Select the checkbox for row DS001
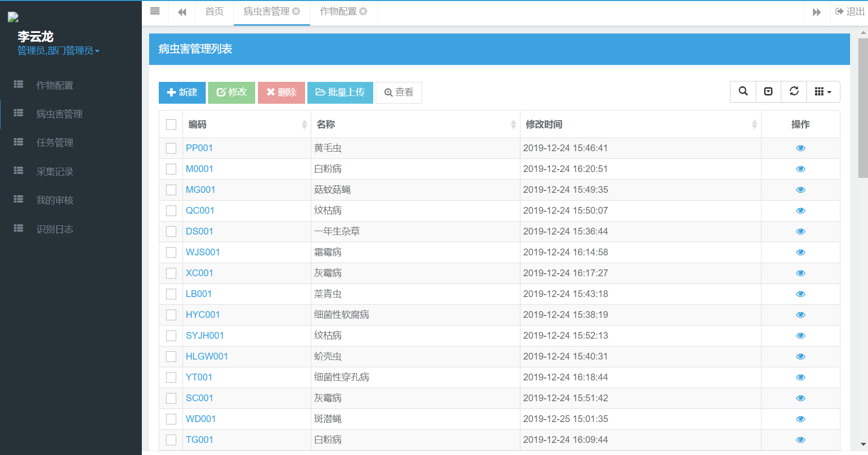Screen dimensions: 868x455 [x=171, y=232]
